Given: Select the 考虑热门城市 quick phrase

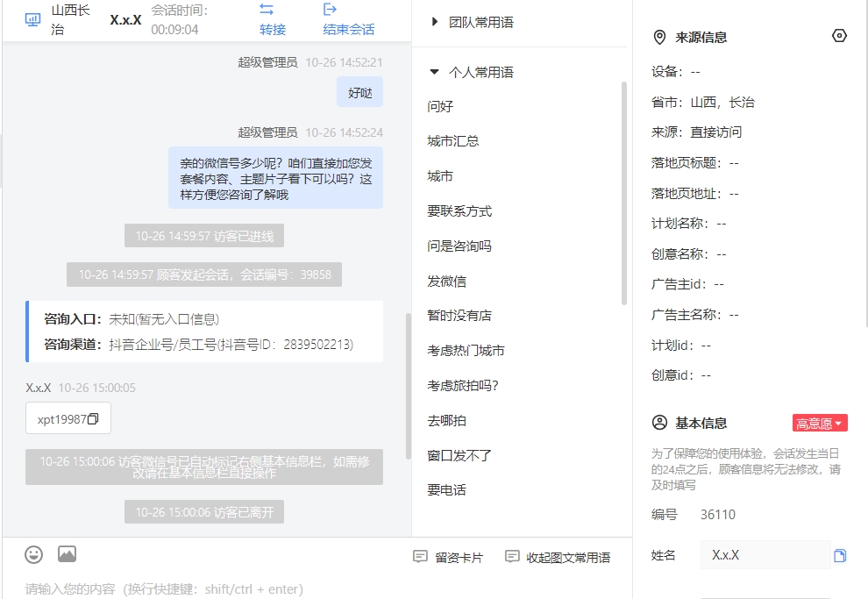Looking at the screenshot, I should [466, 351].
